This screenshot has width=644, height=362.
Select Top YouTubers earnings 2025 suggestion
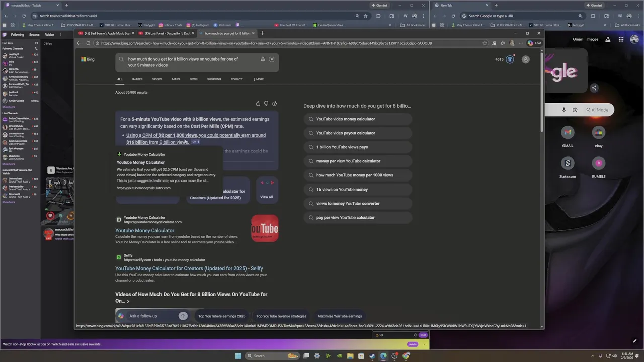tap(221, 316)
